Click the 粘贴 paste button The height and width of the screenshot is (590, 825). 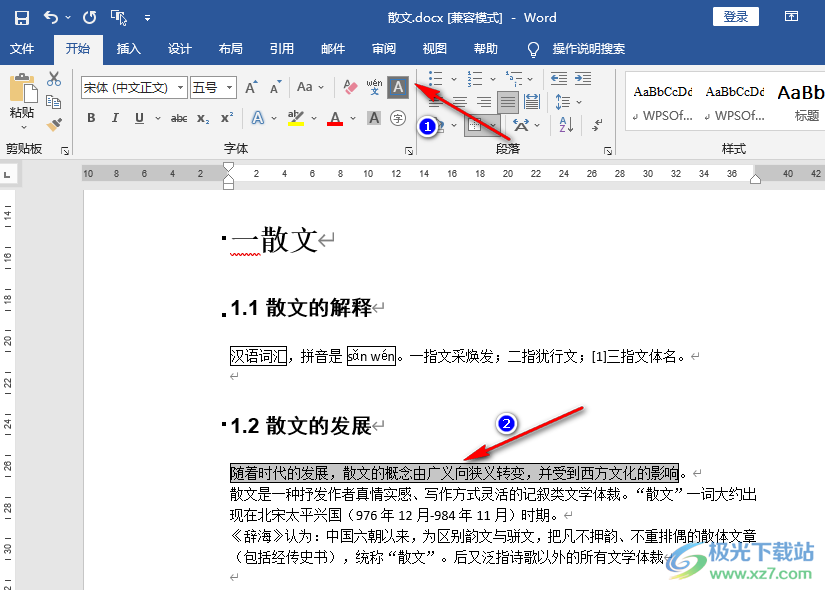tap(22, 101)
